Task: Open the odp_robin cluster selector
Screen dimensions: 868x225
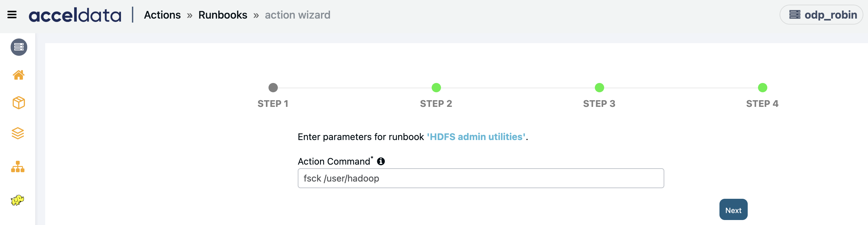Action: pos(821,15)
